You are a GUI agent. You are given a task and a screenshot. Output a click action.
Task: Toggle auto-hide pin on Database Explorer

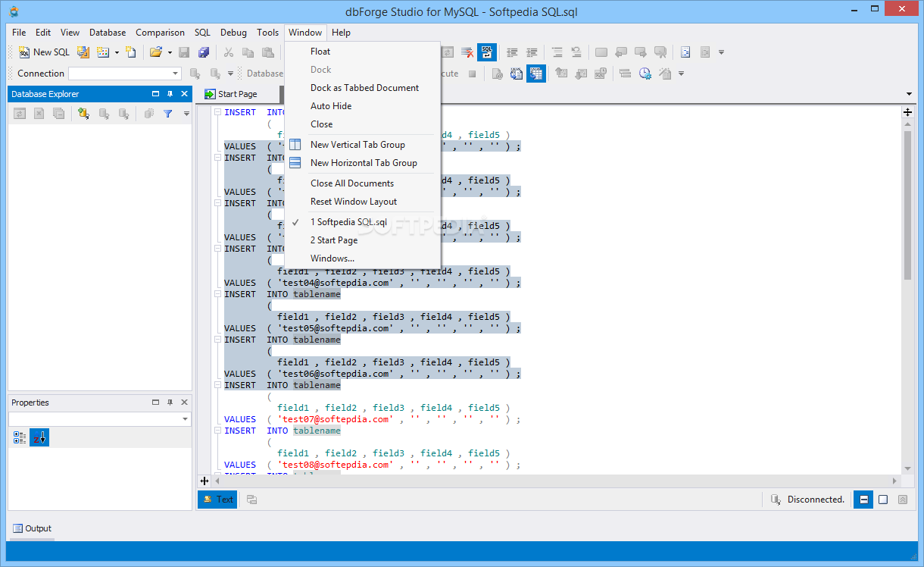click(170, 94)
